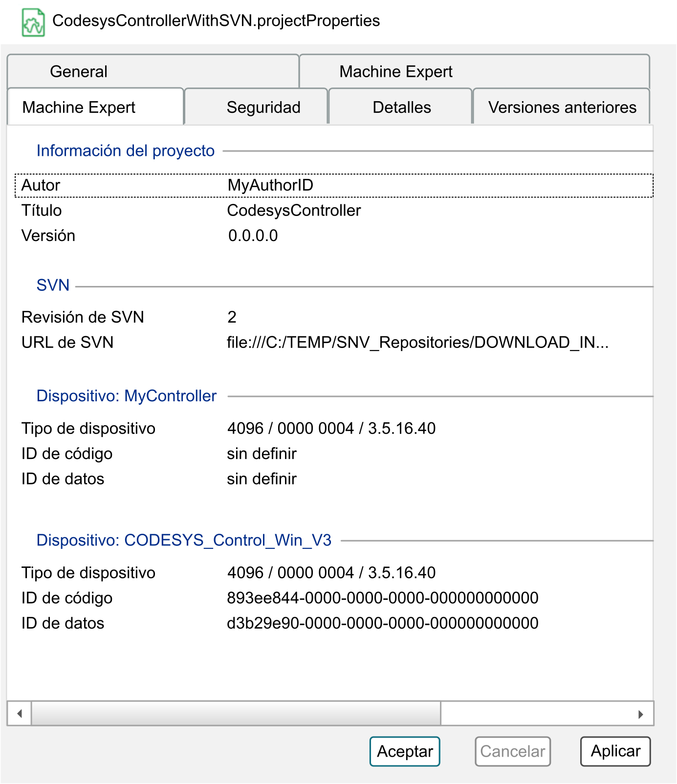Viewport: 677px width, 784px height.
Task: Click the Cancelar button
Action: click(513, 751)
